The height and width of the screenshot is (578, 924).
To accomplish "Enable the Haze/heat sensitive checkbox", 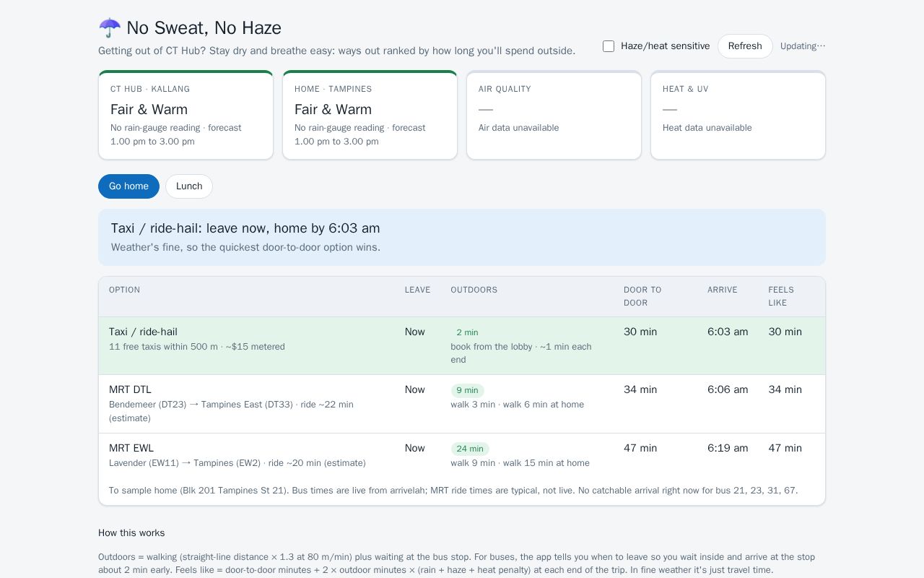I will tap(609, 46).
